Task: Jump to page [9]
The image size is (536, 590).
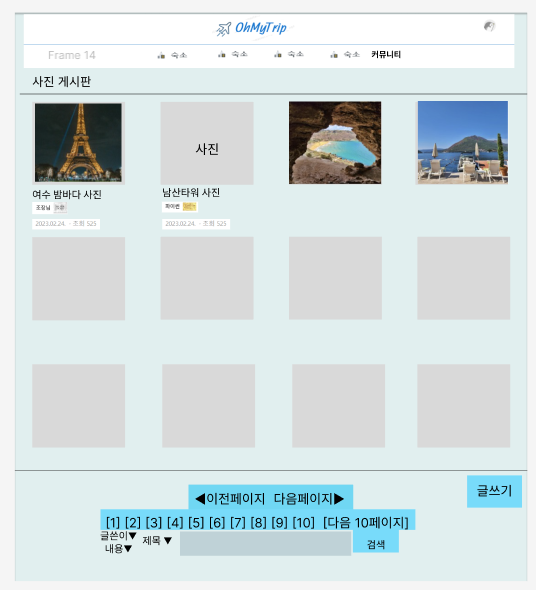Action: (279, 522)
